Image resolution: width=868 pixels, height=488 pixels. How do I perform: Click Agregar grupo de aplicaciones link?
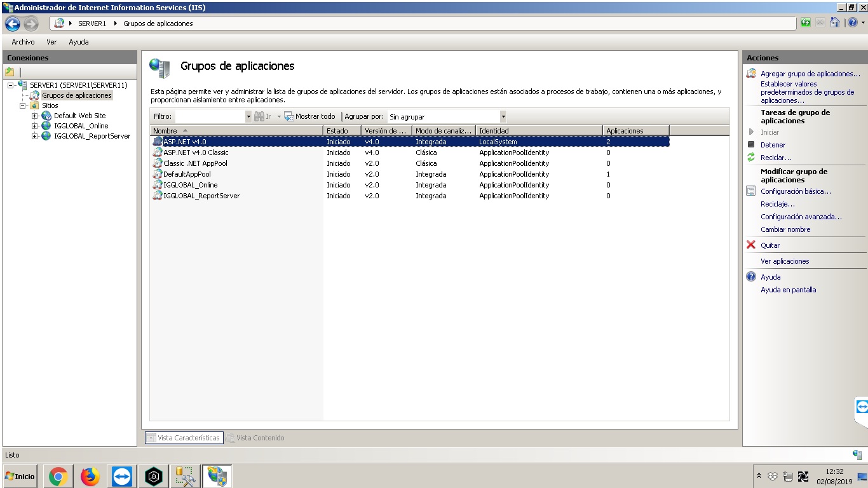[x=810, y=74]
